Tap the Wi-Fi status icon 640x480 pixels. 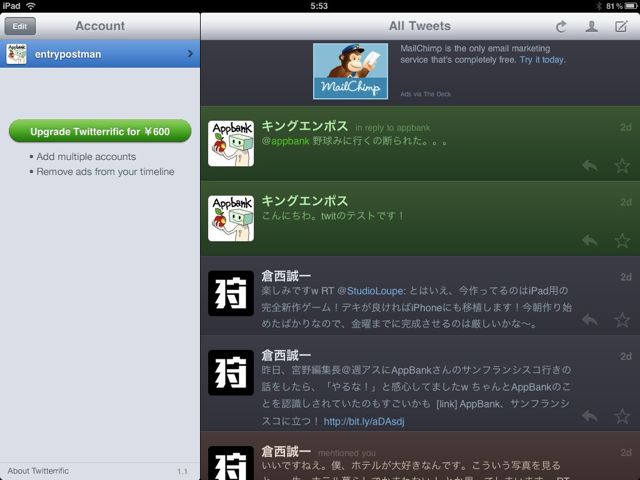31,6
